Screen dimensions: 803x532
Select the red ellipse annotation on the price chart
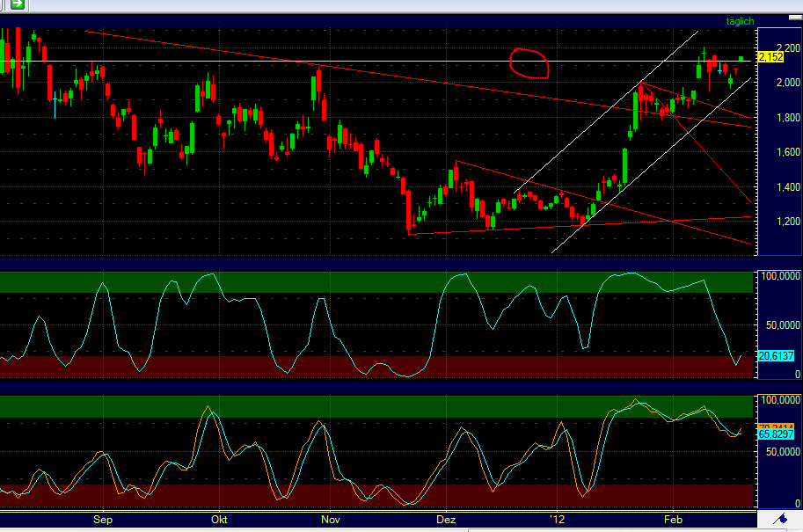[x=528, y=62]
